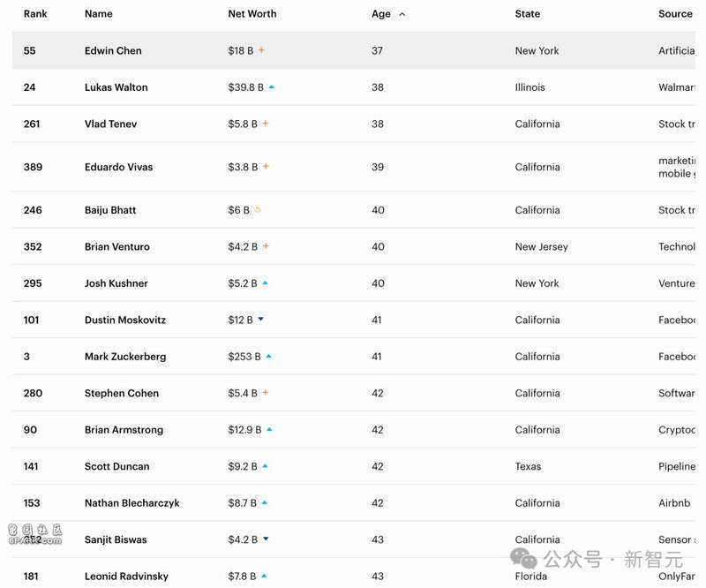Click the up arrow next to $39.8 B

tap(272, 87)
